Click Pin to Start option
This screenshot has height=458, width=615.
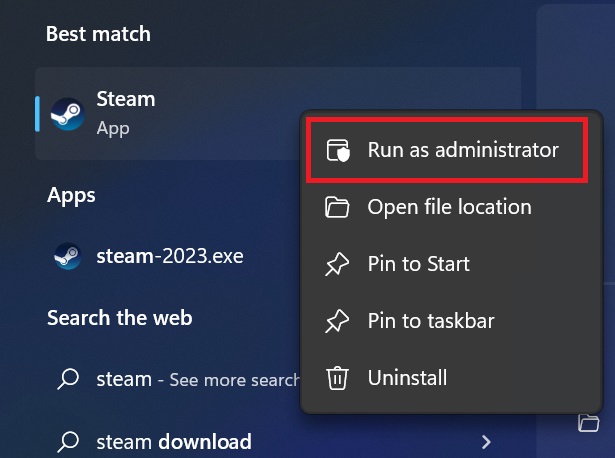451,264
